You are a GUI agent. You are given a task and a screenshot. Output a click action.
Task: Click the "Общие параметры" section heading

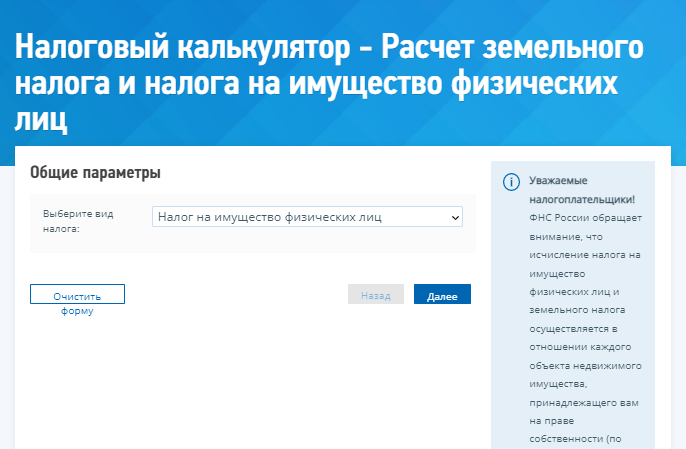[96, 173]
